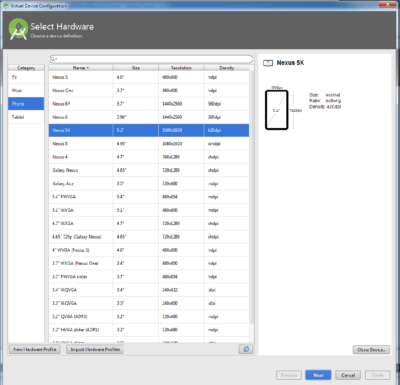This screenshot has width=400, height=385.
Task: Select the 4.7" WXGA device row
Action: (x=149, y=223)
